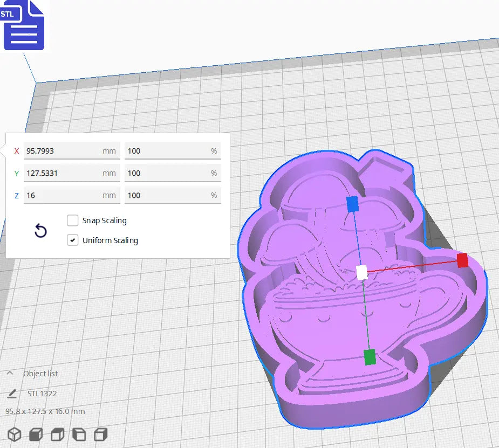This screenshot has height=448, width=499.
Task: Select the Anti overhang mesh icon
Action: pyautogui.click(x=99, y=434)
